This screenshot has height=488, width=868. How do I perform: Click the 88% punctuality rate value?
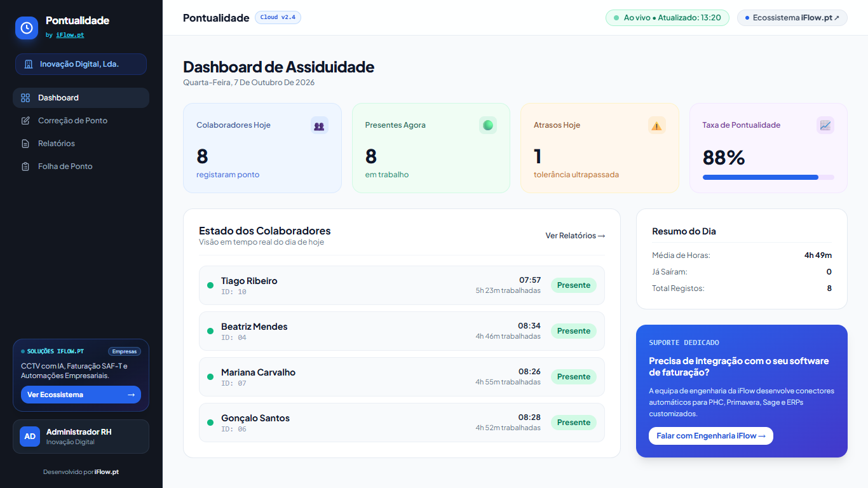point(724,158)
